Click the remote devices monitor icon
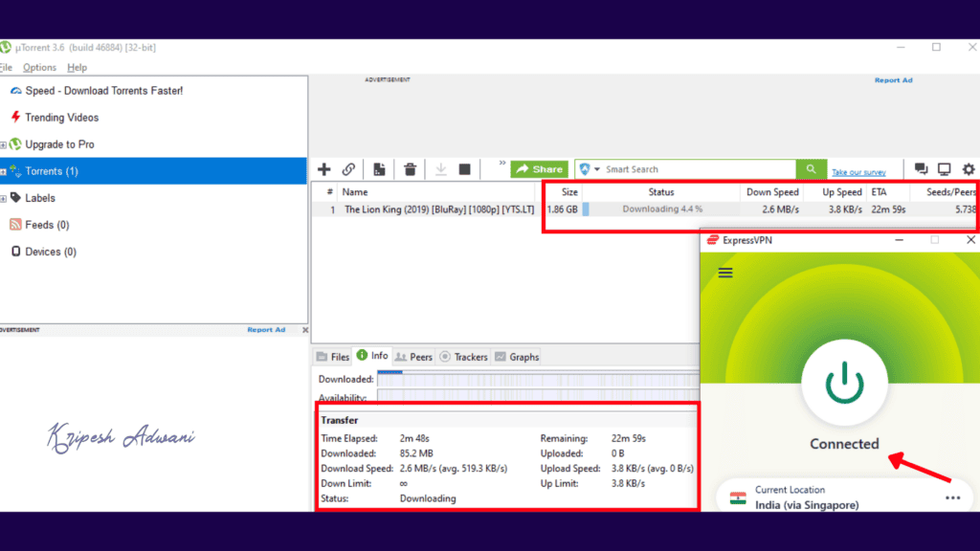 click(x=945, y=169)
